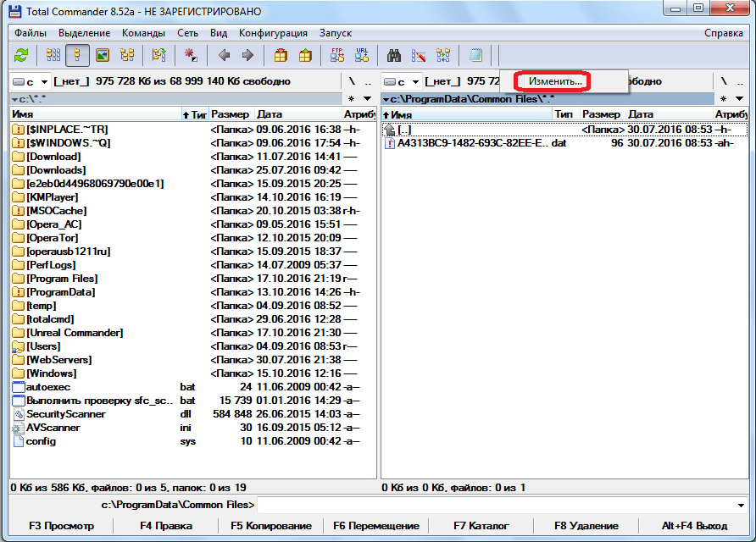Expand the left panel directory history arrow
Viewport: 756px width, 542px height.
click(x=368, y=99)
